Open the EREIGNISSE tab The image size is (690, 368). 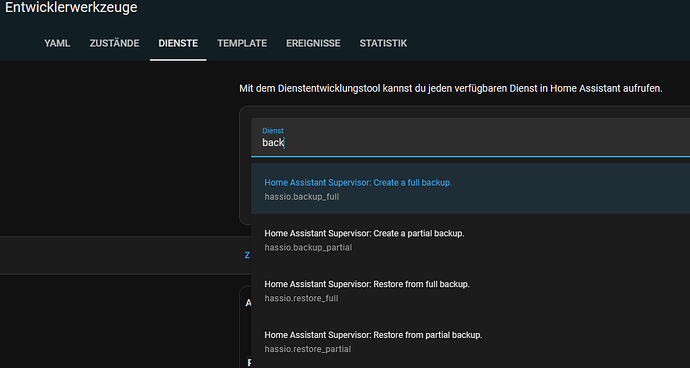click(x=313, y=43)
